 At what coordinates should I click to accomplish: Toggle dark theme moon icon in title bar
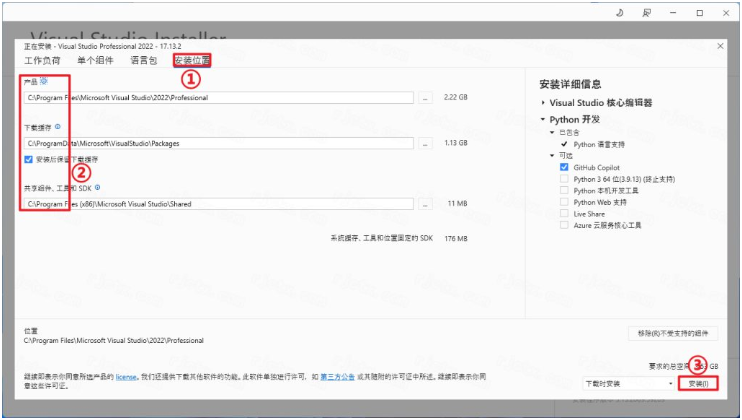[x=619, y=13]
